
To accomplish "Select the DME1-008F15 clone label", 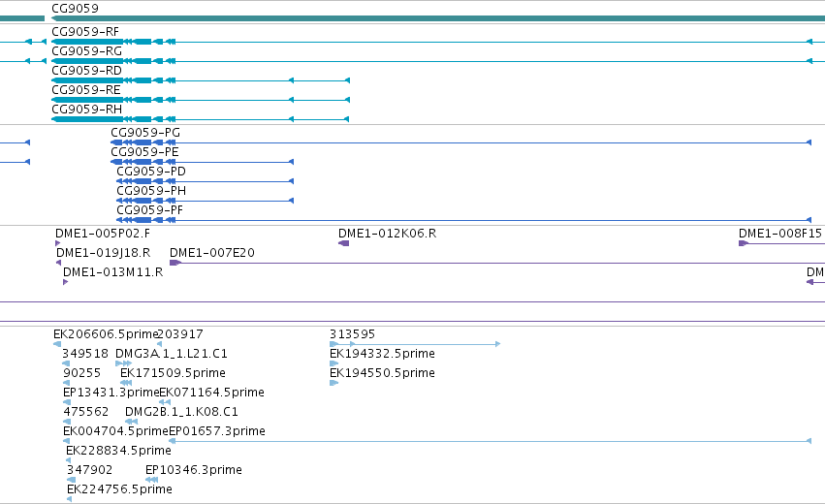I will [x=780, y=234].
